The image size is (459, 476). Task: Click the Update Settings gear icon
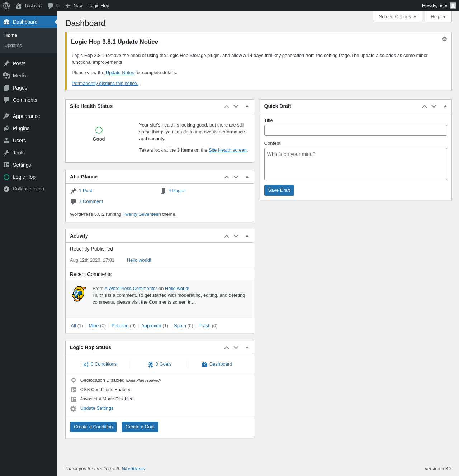click(x=73, y=409)
